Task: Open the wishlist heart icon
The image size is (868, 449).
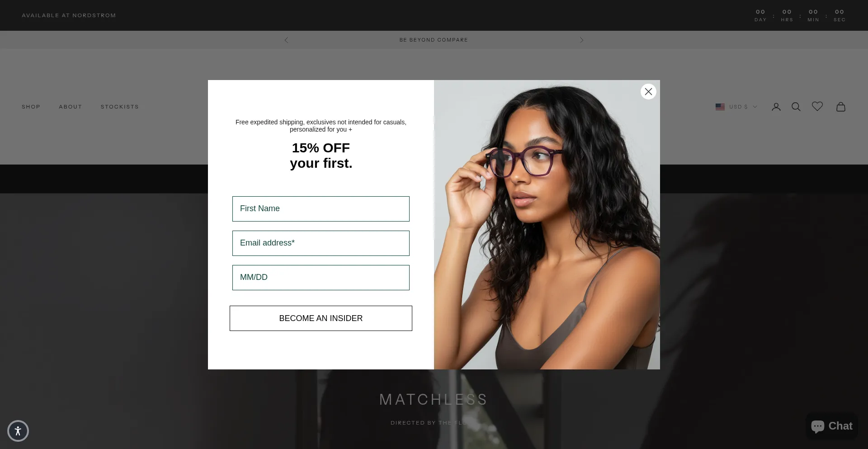Action: [x=817, y=106]
